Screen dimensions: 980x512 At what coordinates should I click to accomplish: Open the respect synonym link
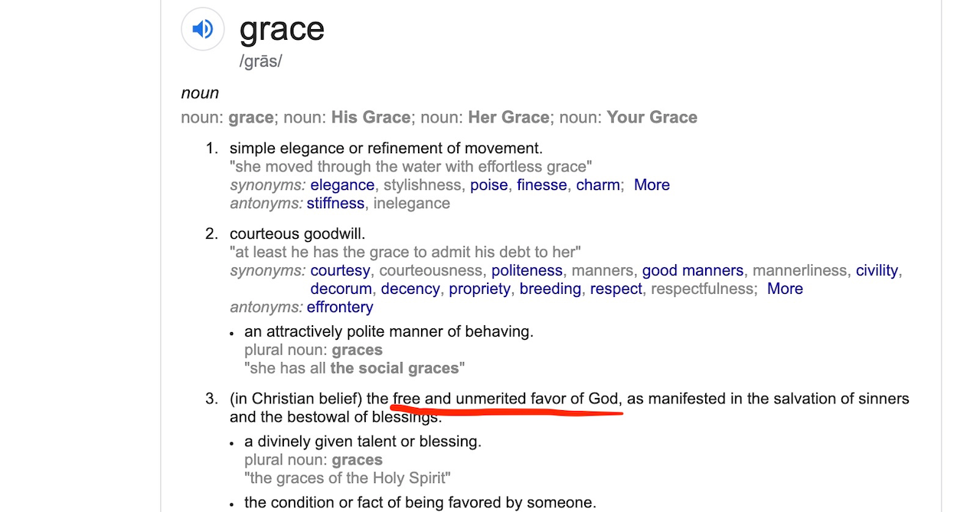[x=616, y=289]
